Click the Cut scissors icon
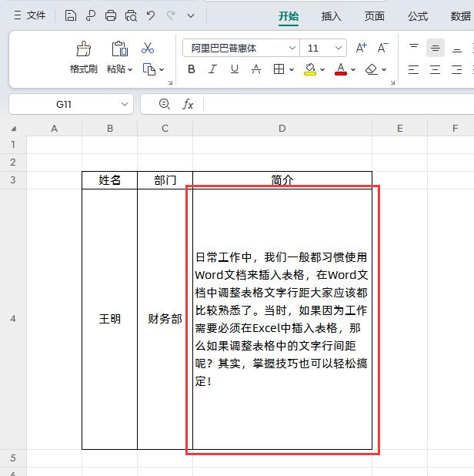The image size is (474, 476). pyautogui.click(x=148, y=48)
